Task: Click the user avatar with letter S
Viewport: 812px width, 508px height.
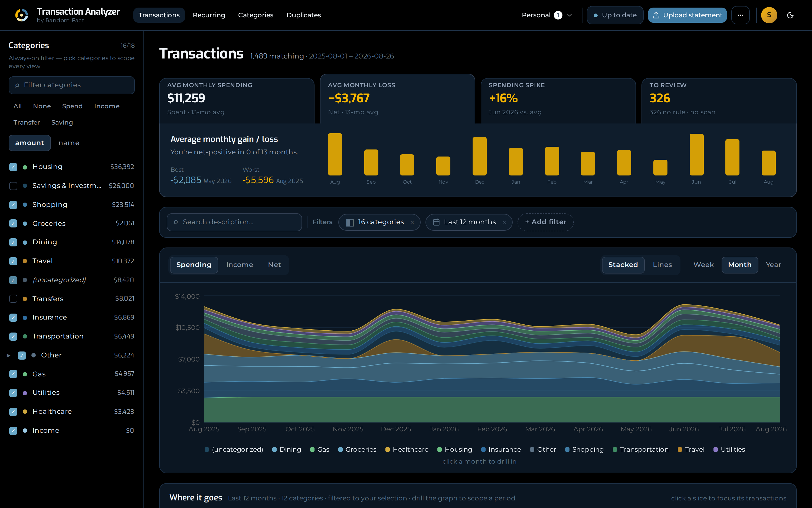Action: click(769, 15)
